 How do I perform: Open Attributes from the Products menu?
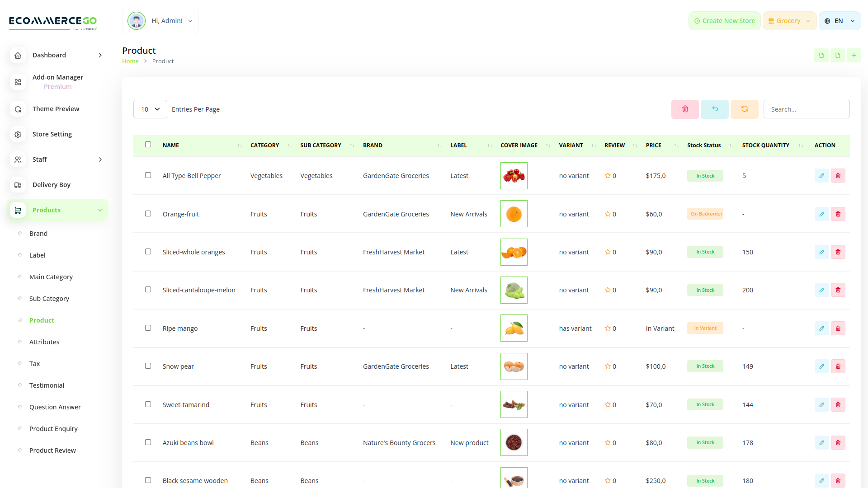click(44, 342)
